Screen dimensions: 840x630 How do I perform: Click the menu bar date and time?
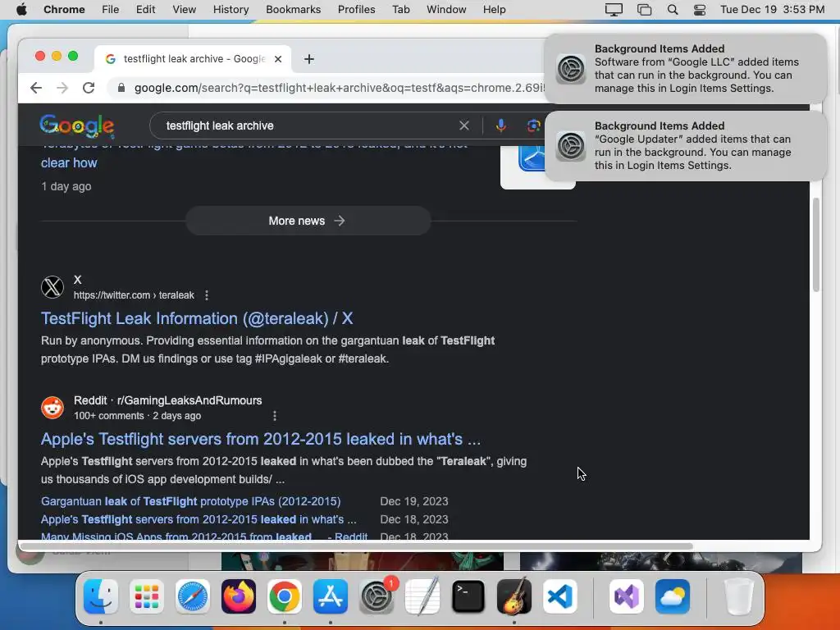[772, 10]
